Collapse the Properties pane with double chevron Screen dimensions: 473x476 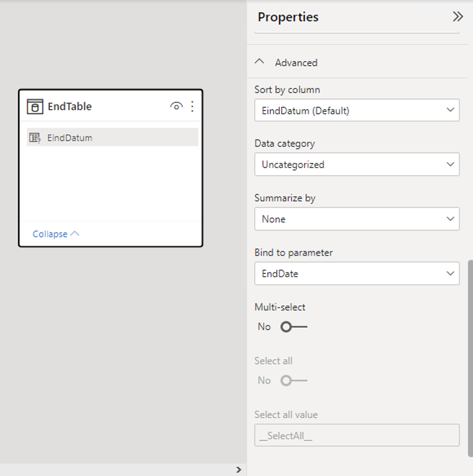click(458, 16)
